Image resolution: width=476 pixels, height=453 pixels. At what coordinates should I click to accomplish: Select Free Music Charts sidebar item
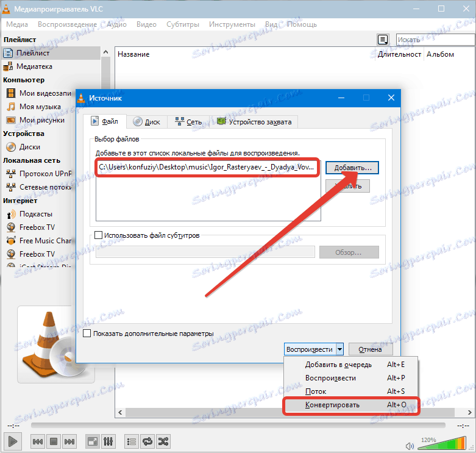tap(39, 241)
